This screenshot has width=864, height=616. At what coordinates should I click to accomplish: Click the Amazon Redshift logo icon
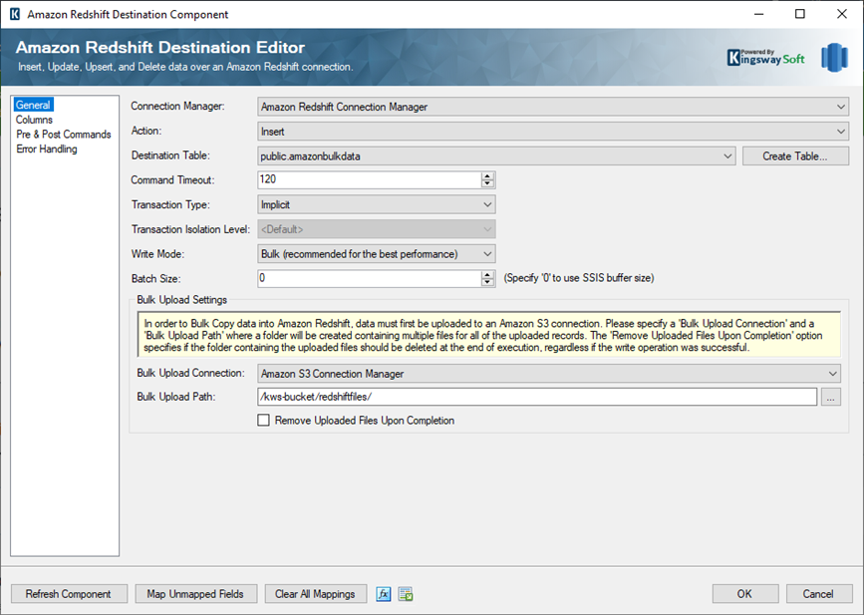pyautogui.click(x=834, y=57)
